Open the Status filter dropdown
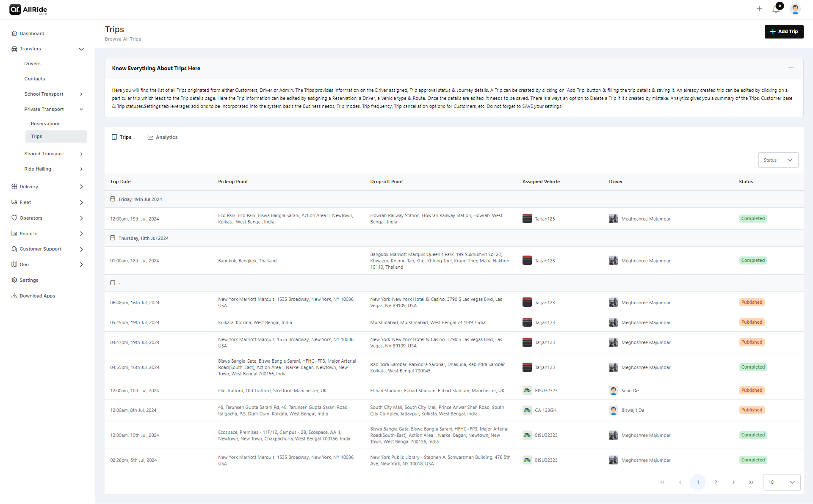This screenshot has width=813, height=504. [778, 160]
